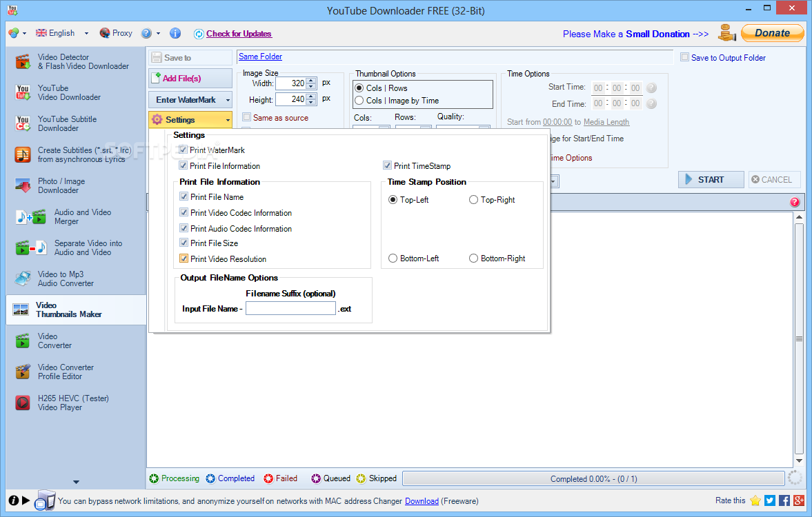812x517 pixels.
Task: Click the Same Folder link
Action: coord(261,57)
